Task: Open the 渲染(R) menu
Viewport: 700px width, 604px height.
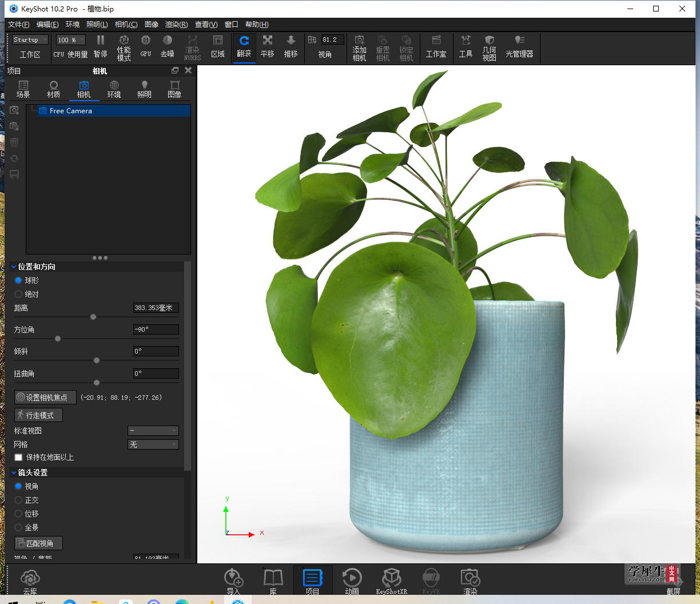Action: tap(177, 25)
